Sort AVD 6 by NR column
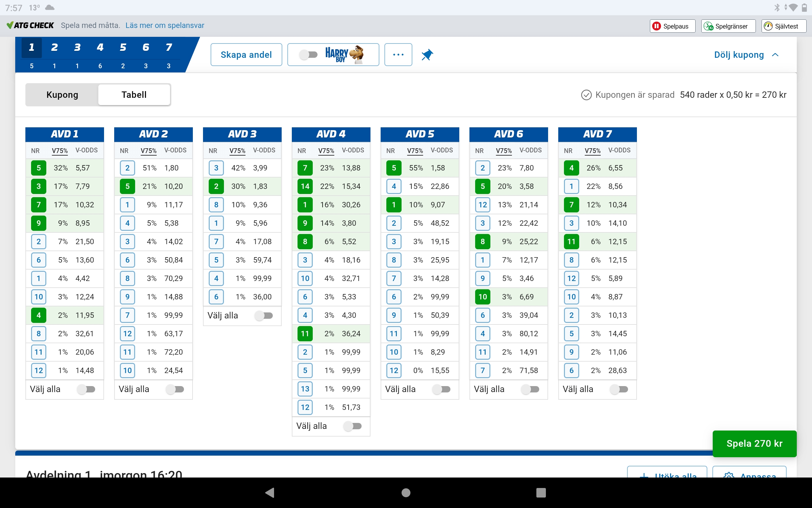 click(x=479, y=150)
